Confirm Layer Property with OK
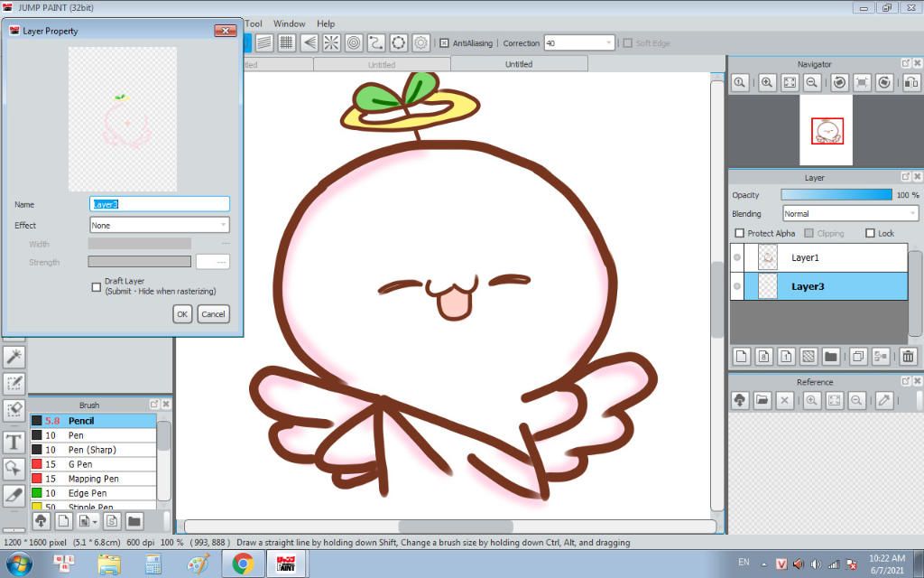This screenshot has height=578, width=924. [x=182, y=314]
